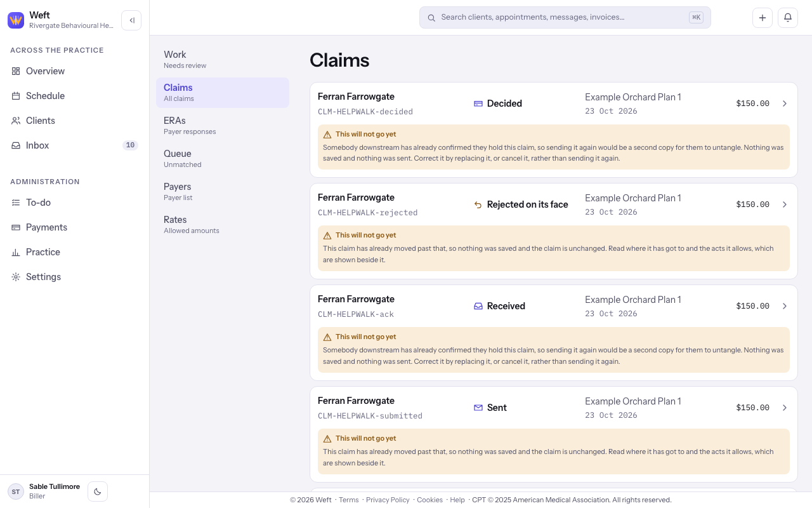Open the Privacy Policy footer link
The width and height of the screenshot is (812, 508).
click(388, 500)
